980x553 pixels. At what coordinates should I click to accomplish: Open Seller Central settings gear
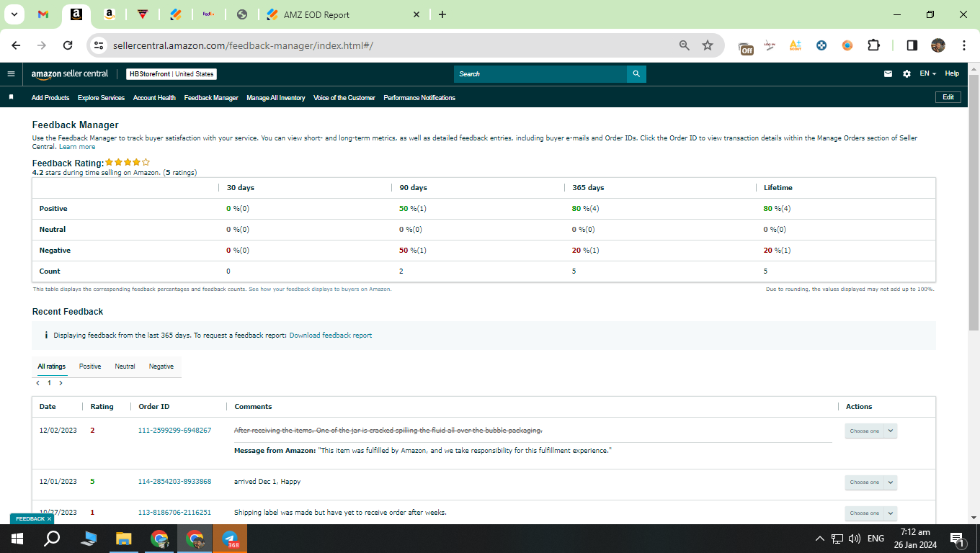(906, 73)
